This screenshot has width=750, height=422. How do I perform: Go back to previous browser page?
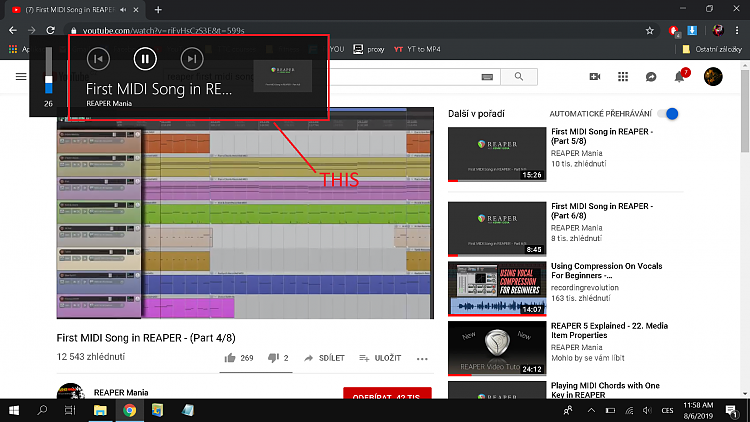click(x=13, y=30)
